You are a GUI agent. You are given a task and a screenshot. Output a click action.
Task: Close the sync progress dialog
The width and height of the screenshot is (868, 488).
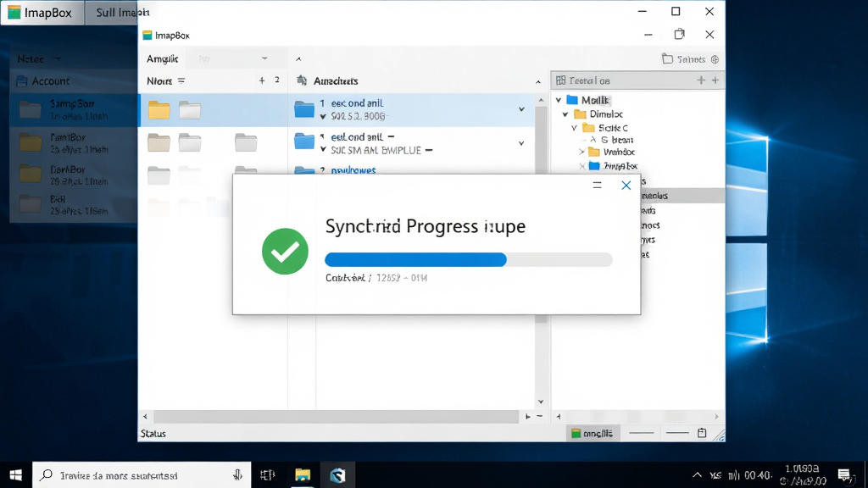coord(626,186)
